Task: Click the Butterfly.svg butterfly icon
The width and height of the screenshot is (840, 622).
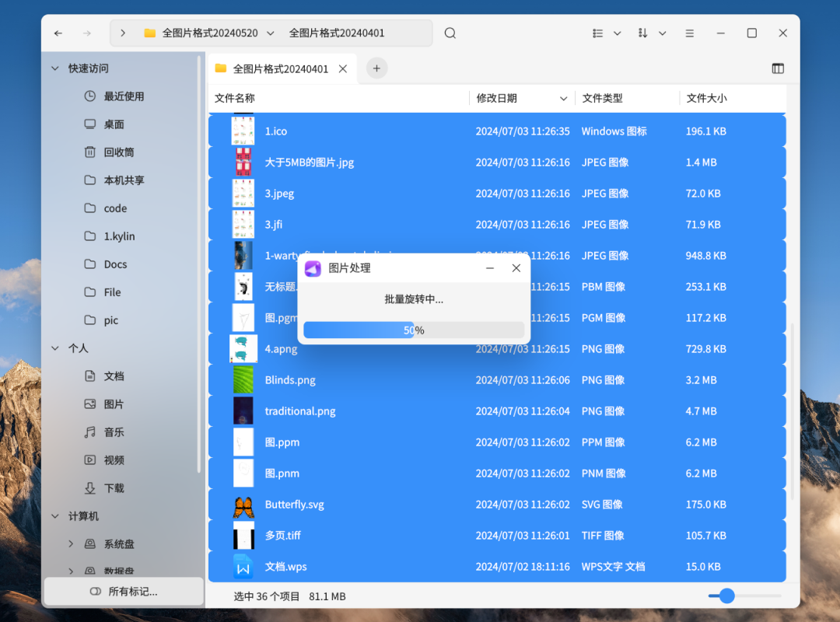Action: coord(243,508)
